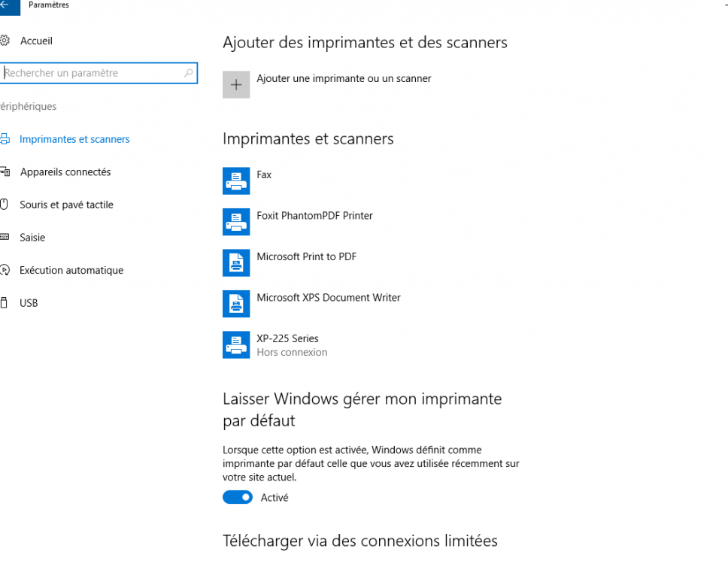Select the Fax printer icon
Image resolution: width=728 pixels, height=564 pixels.
click(236, 180)
